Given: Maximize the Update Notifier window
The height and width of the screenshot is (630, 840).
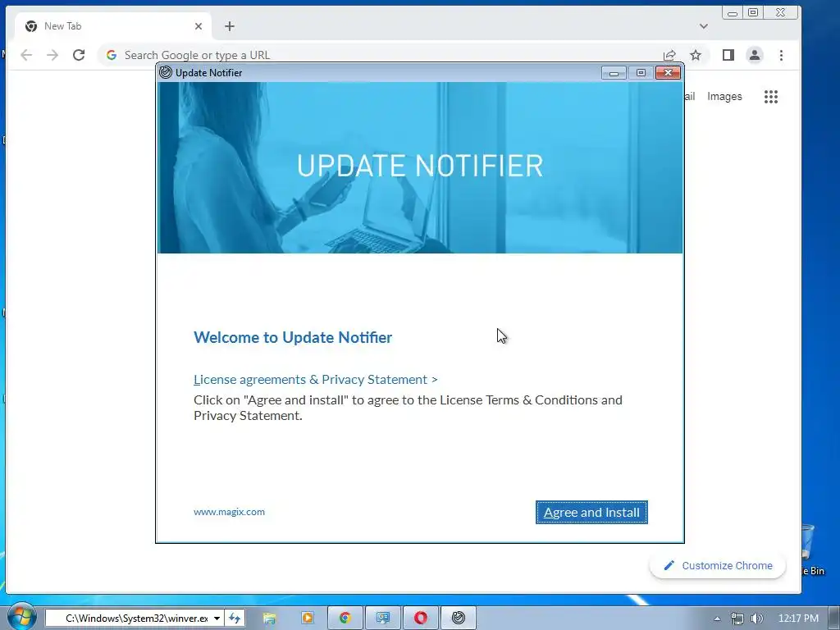Looking at the screenshot, I should [641, 73].
